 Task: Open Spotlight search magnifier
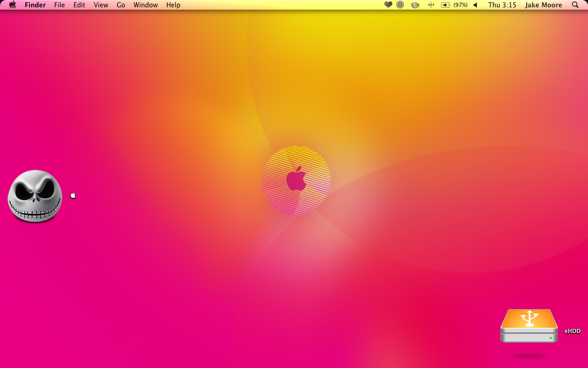[575, 5]
